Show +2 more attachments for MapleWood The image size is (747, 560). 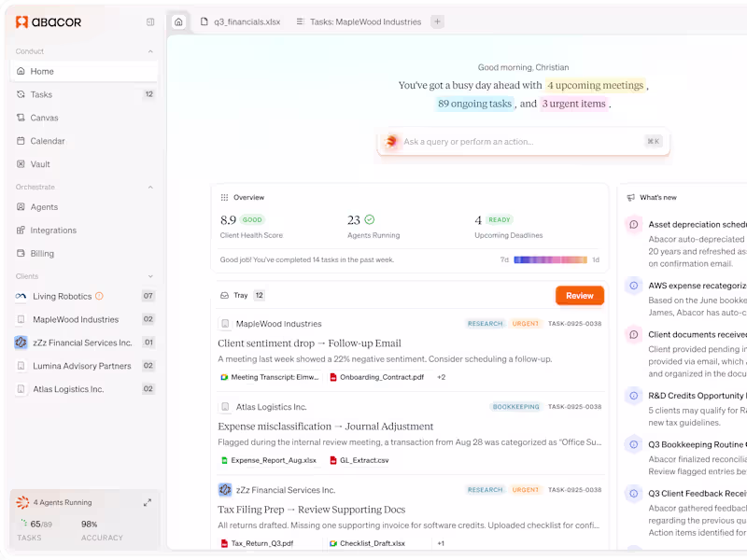(441, 378)
